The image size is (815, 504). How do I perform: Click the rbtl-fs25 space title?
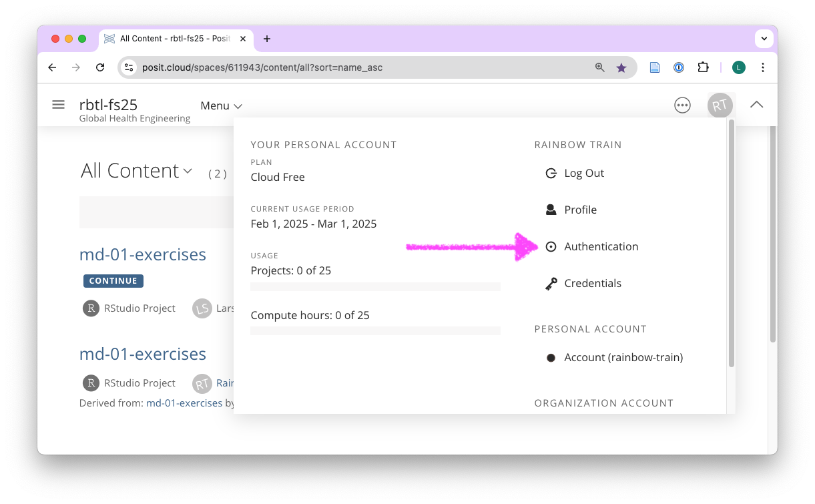pos(108,104)
